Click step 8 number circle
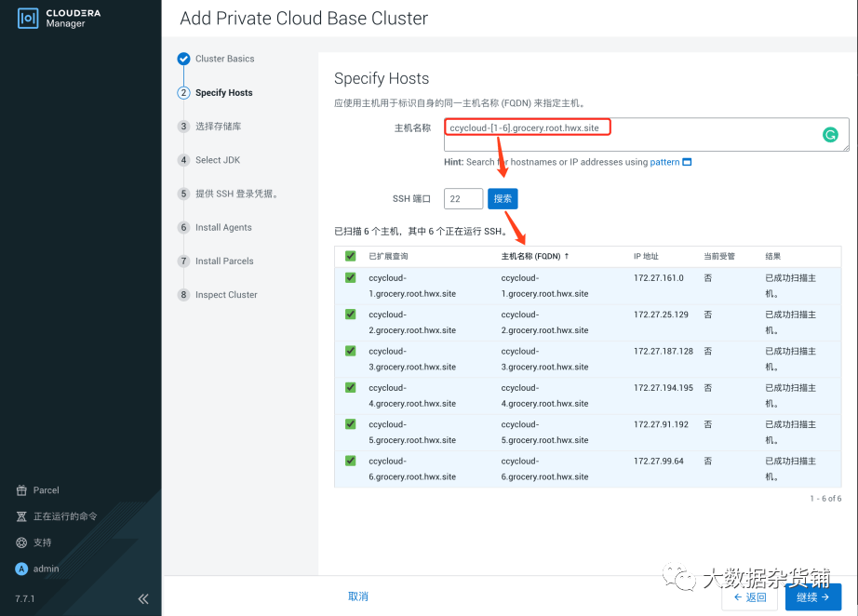 click(184, 294)
